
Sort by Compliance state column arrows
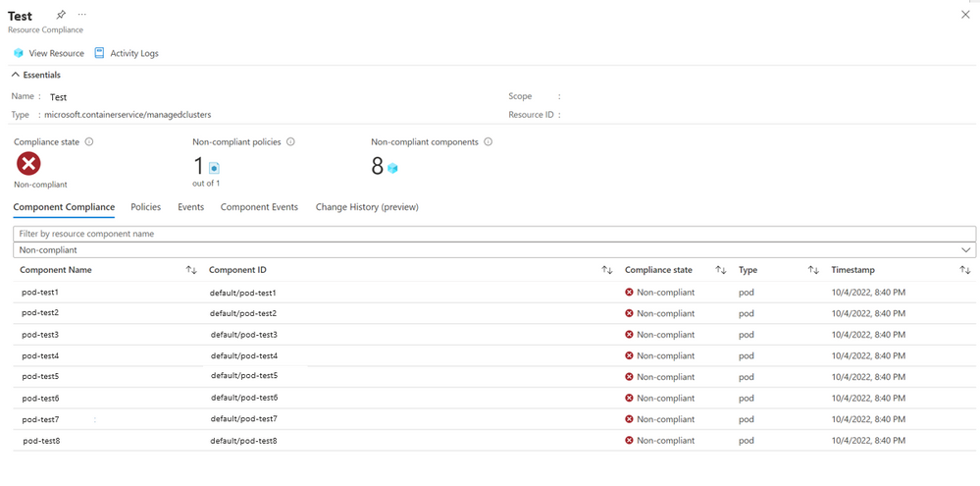click(x=721, y=270)
